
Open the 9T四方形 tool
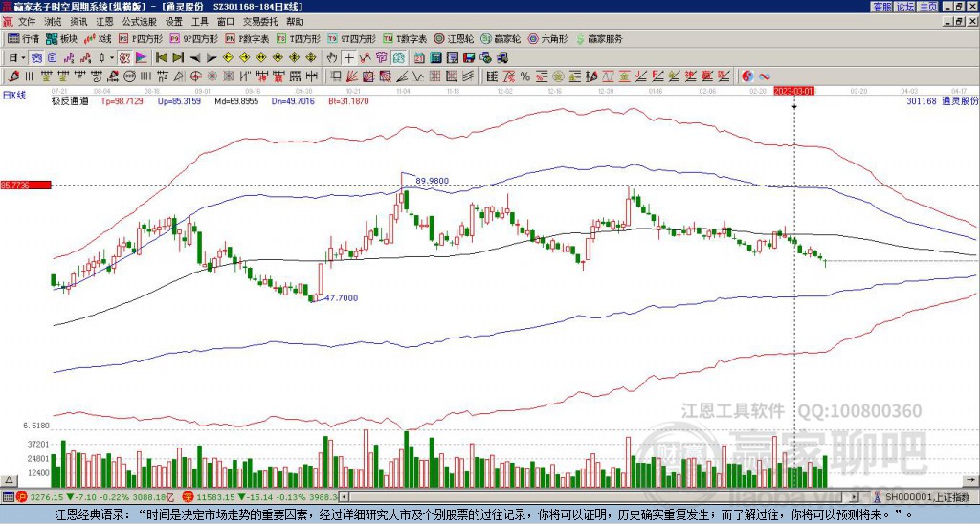point(351,38)
